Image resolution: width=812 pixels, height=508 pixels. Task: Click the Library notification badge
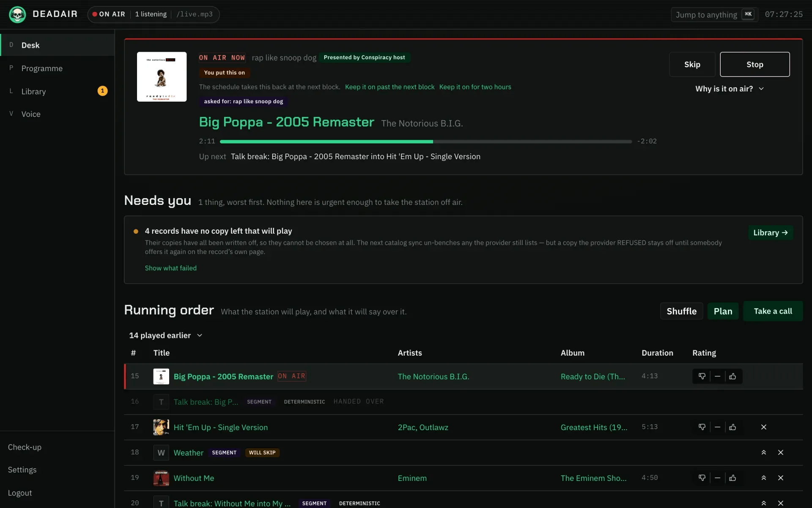tap(102, 91)
